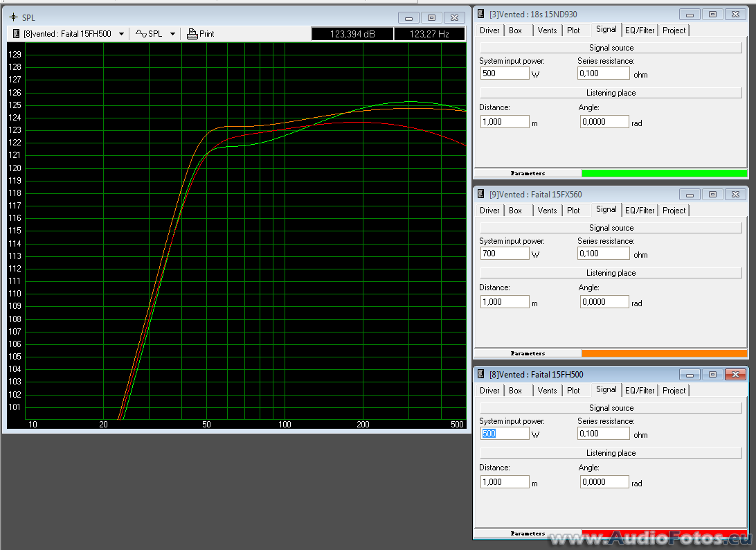The width and height of the screenshot is (756, 550).
Task: Click system input power field showing 500 in 15ND930
Action: point(505,73)
